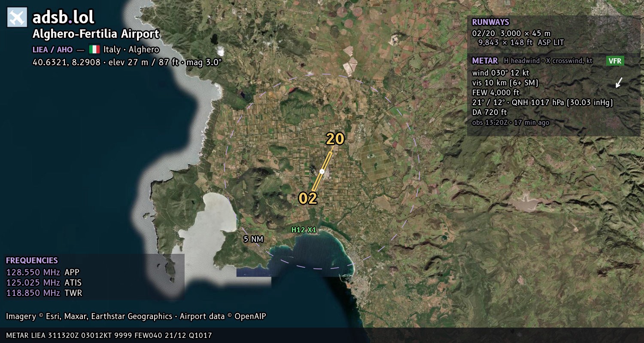Click the 5 NM range ring label
The height and width of the screenshot is (343, 644).
click(x=252, y=239)
